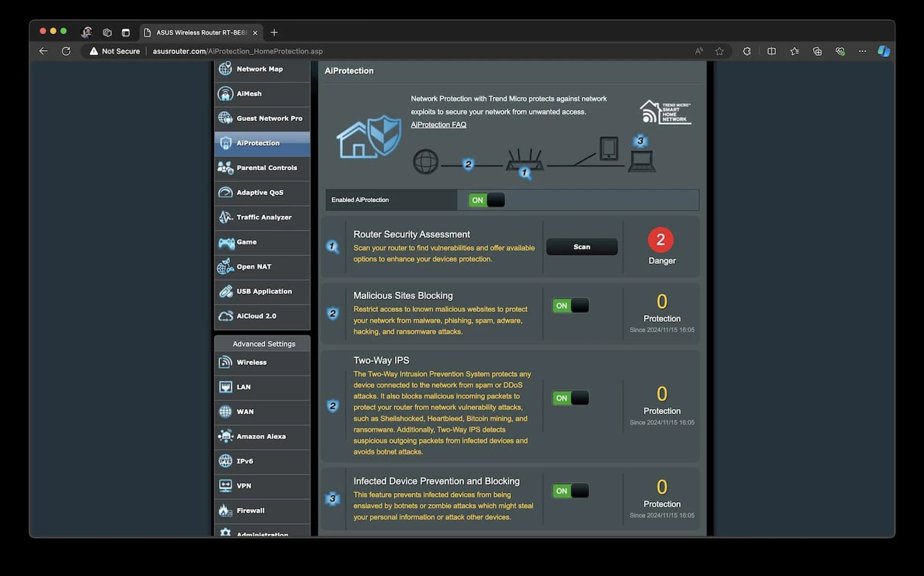Click the red Danger count badge
This screenshot has width=924, height=576.
(x=661, y=240)
